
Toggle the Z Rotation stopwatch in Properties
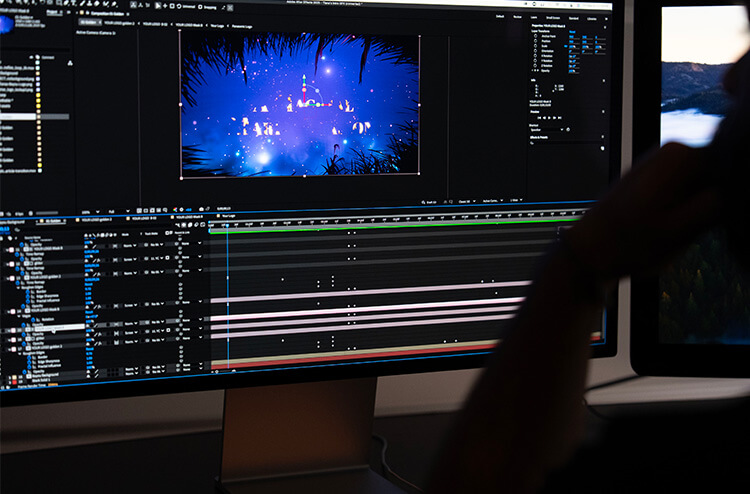535,66
